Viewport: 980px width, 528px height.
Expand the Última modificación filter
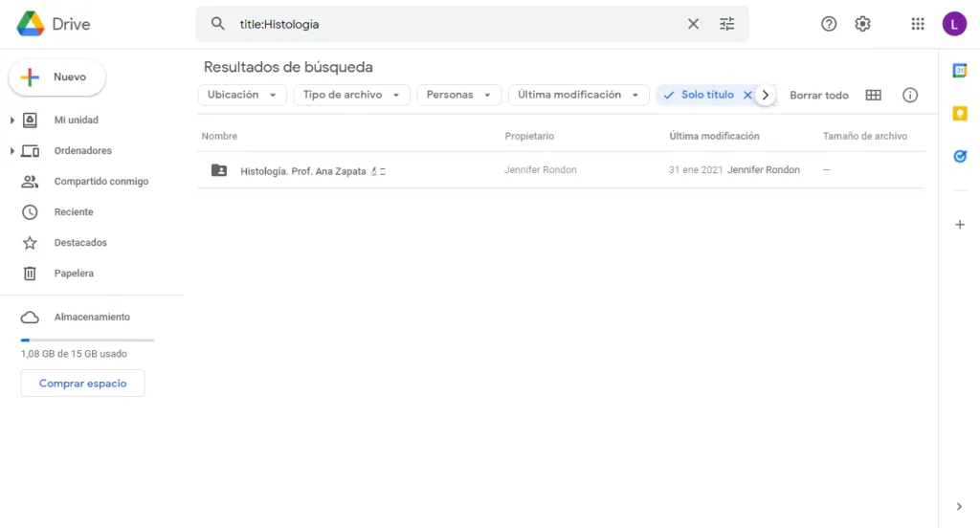pos(578,95)
